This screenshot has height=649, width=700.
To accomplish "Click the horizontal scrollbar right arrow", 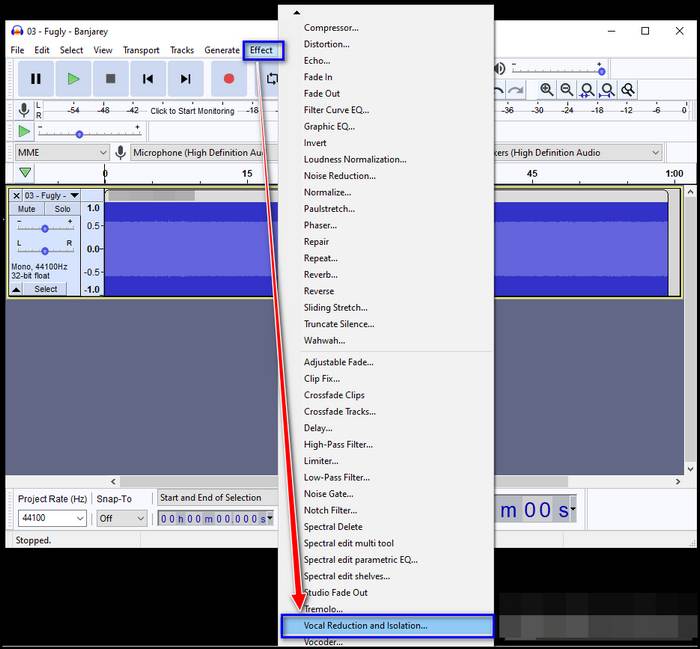I will 678,481.
